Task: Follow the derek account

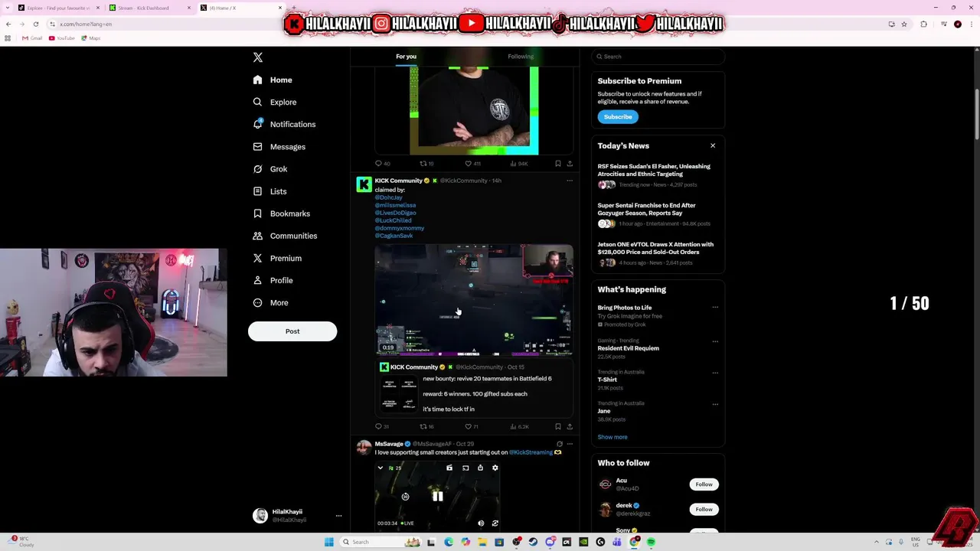Action: pyautogui.click(x=704, y=509)
